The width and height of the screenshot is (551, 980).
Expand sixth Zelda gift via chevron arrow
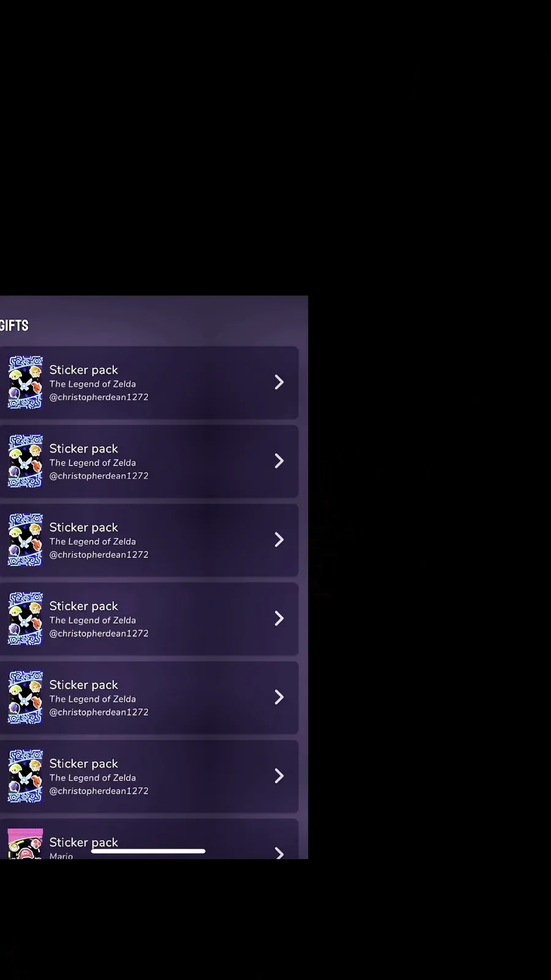click(279, 776)
